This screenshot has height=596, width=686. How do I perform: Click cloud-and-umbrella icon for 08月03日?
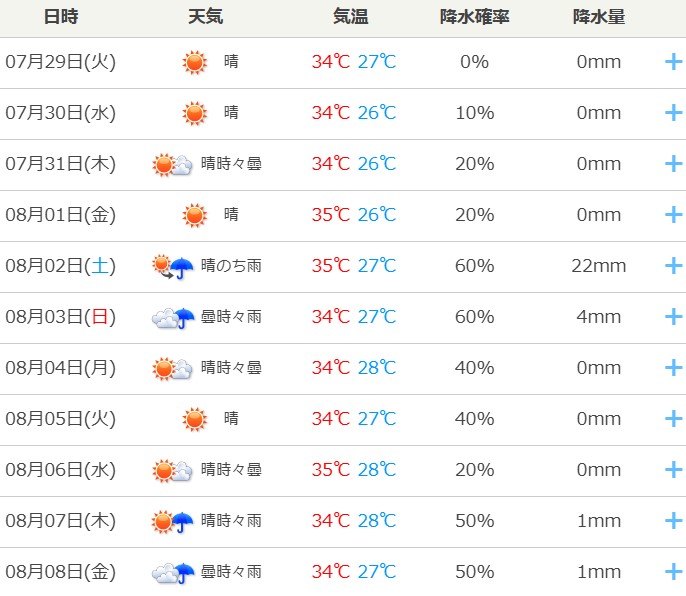coord(173,318)
